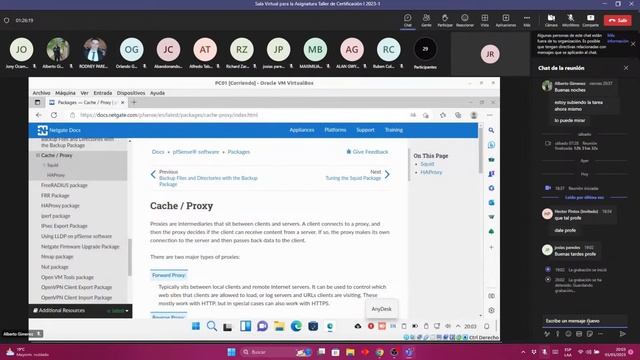The width and height of the screenshot is (640, 360).
Task: Open the HAProxy package sidebar entry
Action: tap(60, 206)
